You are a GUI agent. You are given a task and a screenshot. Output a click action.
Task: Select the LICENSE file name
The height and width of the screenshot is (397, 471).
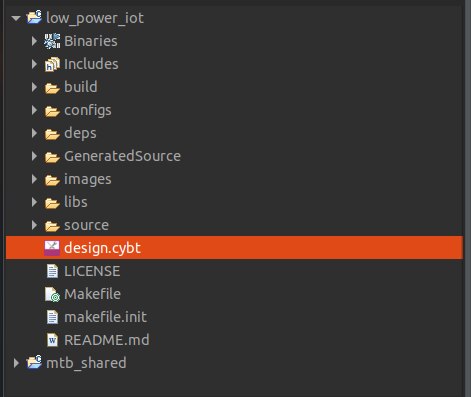(92, 271)
